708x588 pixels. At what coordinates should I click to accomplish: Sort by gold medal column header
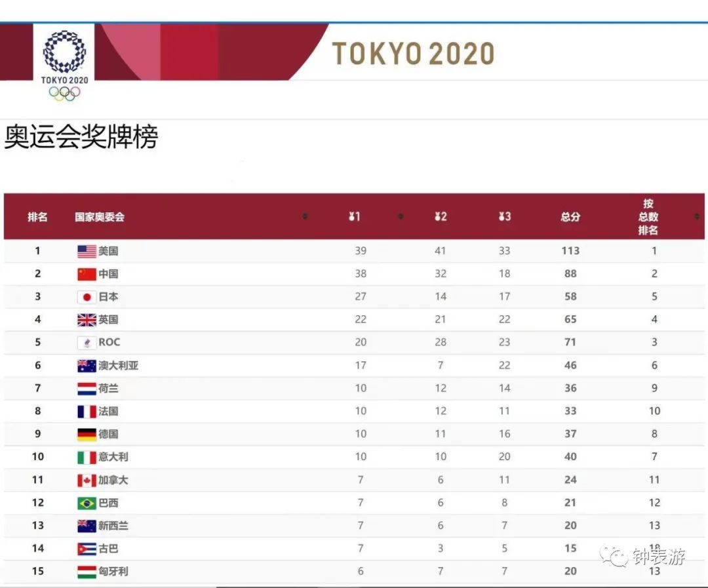(x=355, y=217)
